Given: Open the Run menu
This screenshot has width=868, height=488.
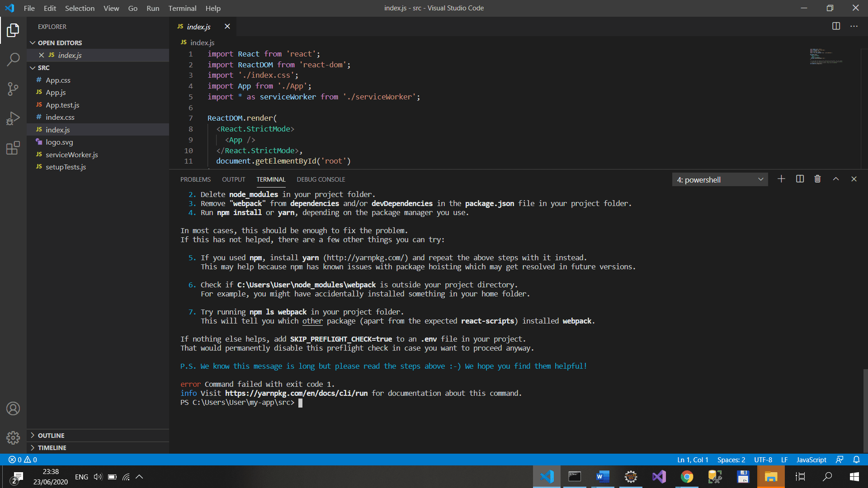Looking at the screenshot, I should (153, 8).
